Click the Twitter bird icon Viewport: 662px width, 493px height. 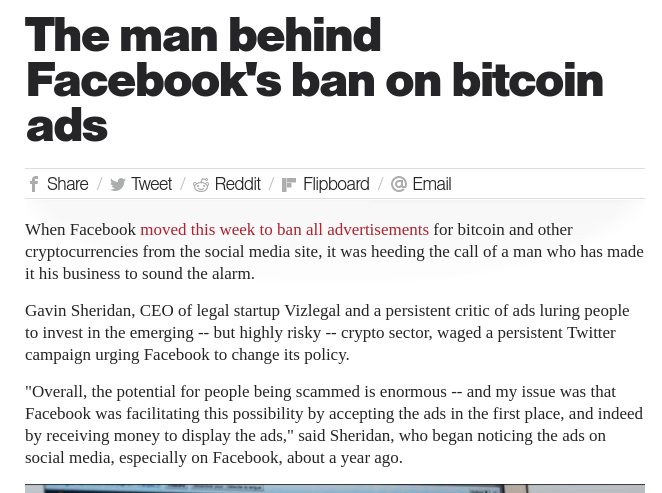click(118, 184)
